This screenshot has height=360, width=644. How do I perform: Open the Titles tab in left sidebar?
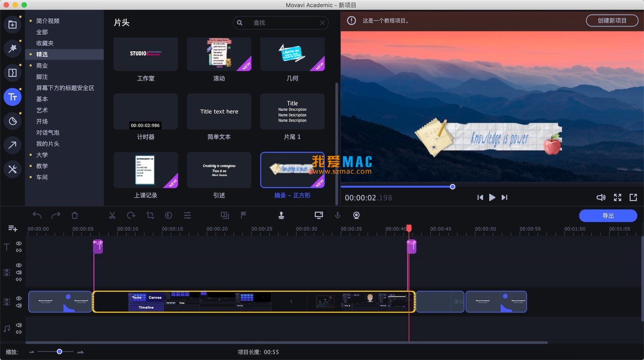point(13,97)
